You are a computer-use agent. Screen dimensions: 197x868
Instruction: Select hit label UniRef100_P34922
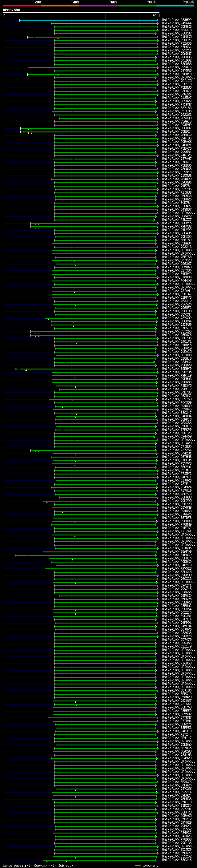click(177, 833)
